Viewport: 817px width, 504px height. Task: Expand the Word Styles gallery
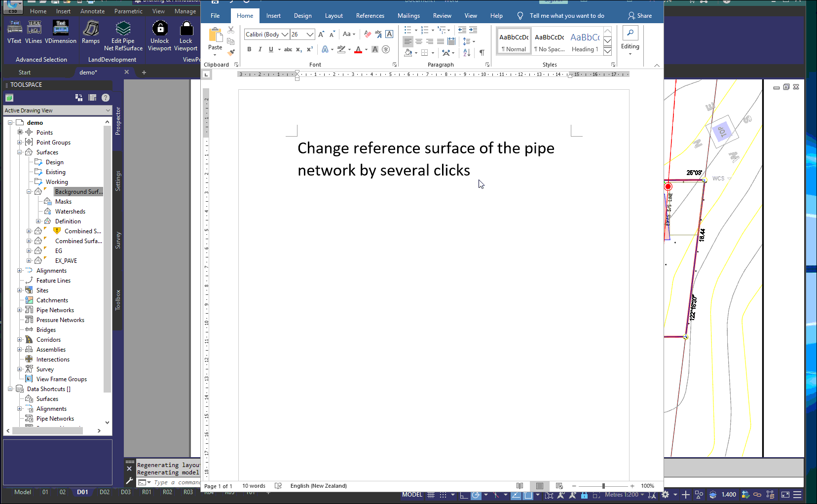(608, 51)
